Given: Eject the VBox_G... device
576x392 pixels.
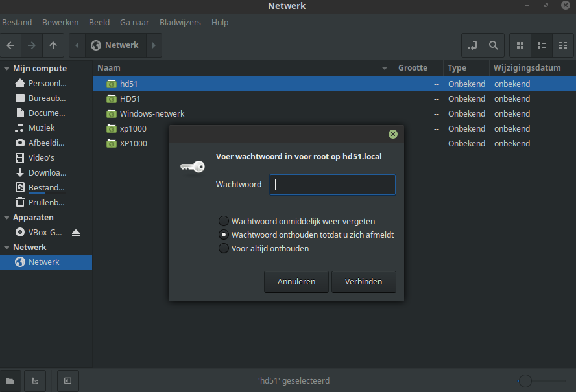Looking at the screenshot, I should (76, 233).
